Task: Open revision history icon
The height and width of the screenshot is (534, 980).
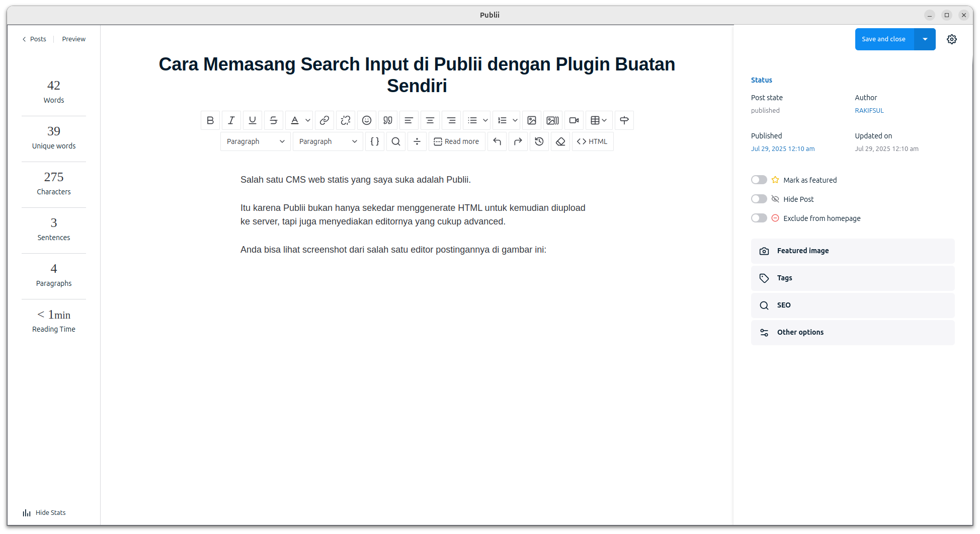Action: tap(539, 141)
